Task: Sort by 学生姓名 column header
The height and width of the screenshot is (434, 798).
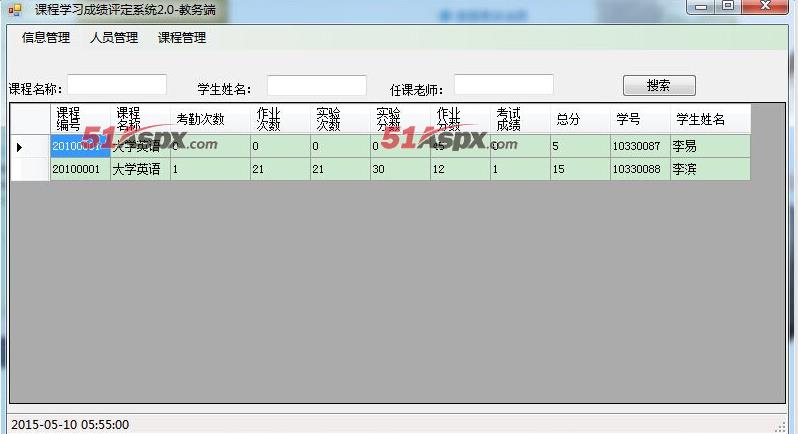Action: [x=710, y=119]
